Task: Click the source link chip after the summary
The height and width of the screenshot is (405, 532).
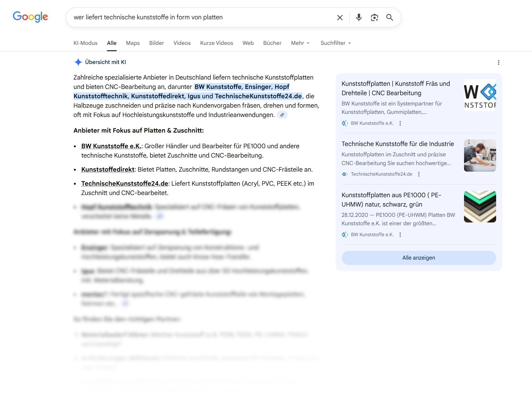Action: (282, 115)
